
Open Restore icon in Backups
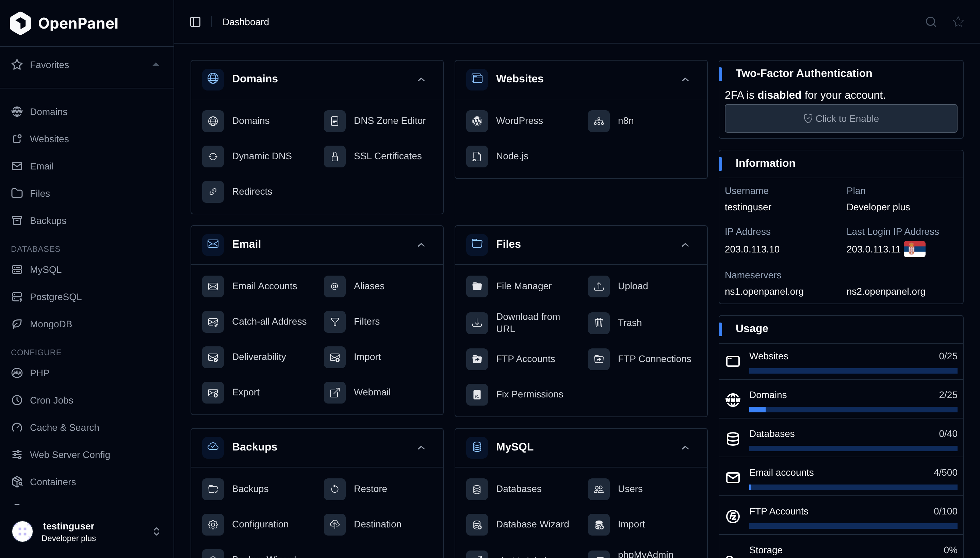[334, 489]
